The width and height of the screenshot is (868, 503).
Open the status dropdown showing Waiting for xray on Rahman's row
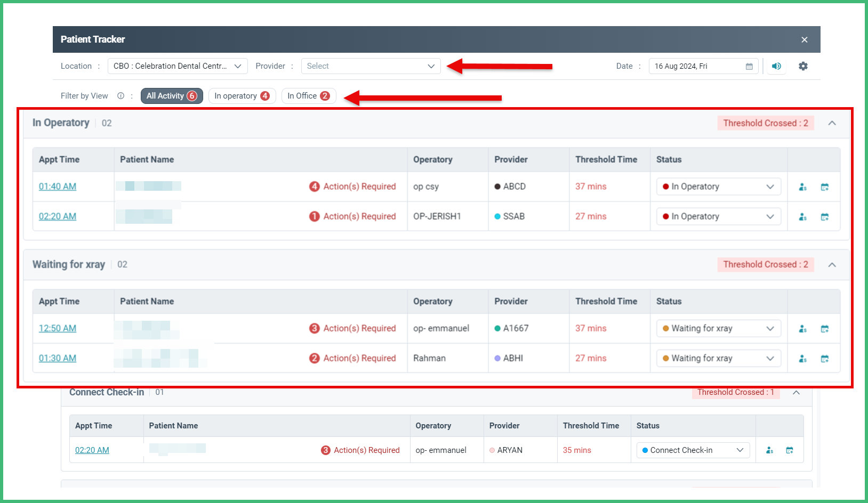718,358
